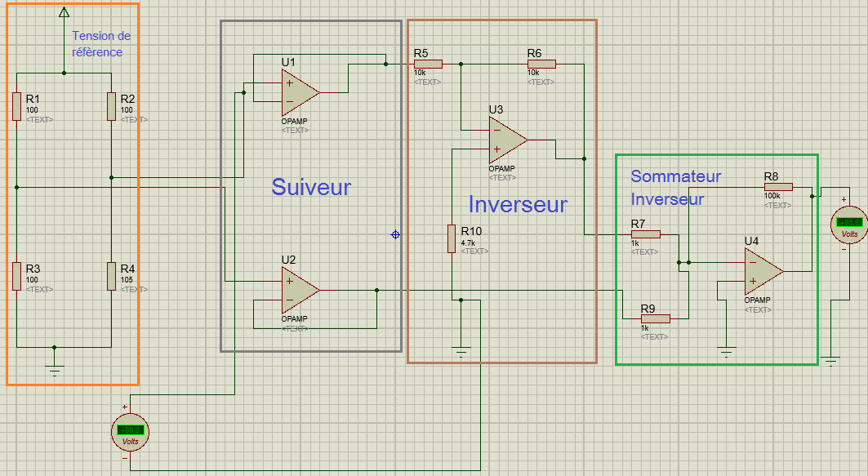Select resistor R5 10k
The image size is (868, 476).
pyautogui.click(x=428, y=65)
